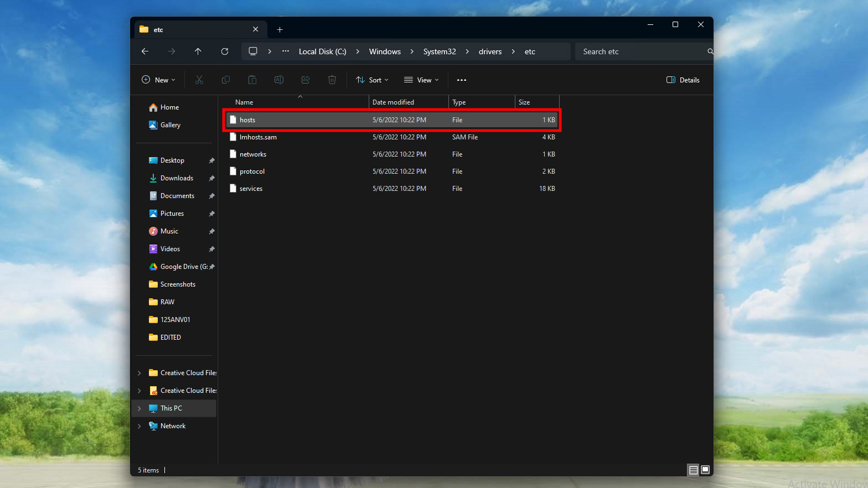Expand the This PC tree node

click(x=139, y=408)
